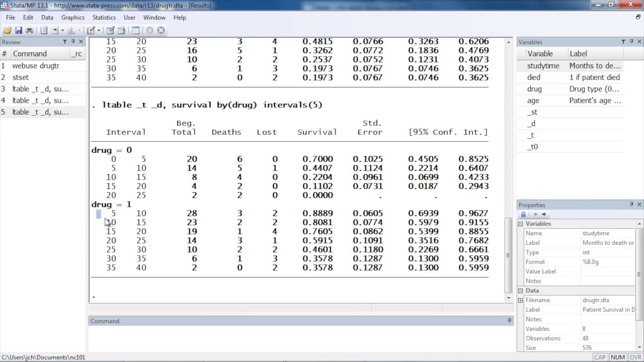Click the Label column header in Variables
Image resolution: width=644 pixels, height=362 pixels.
pyautogui.click(x=596, y=54)
